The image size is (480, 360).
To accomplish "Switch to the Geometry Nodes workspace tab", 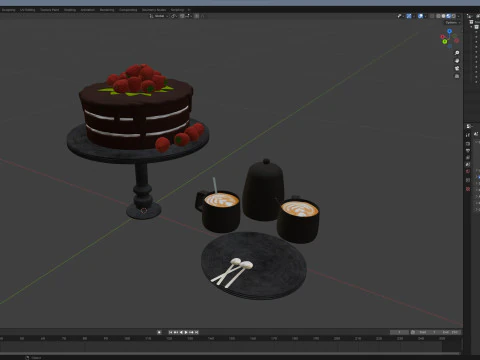I will tap(154, 10).
